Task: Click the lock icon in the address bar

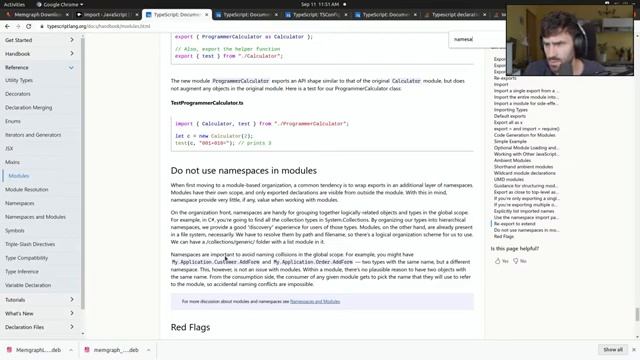Action: tap(42, 26)
